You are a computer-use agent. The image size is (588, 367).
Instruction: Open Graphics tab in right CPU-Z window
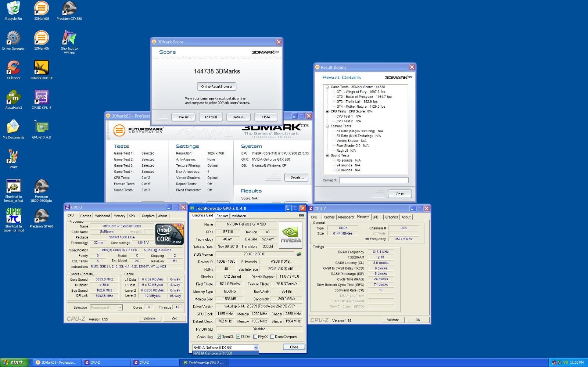(x=391, y=217)
